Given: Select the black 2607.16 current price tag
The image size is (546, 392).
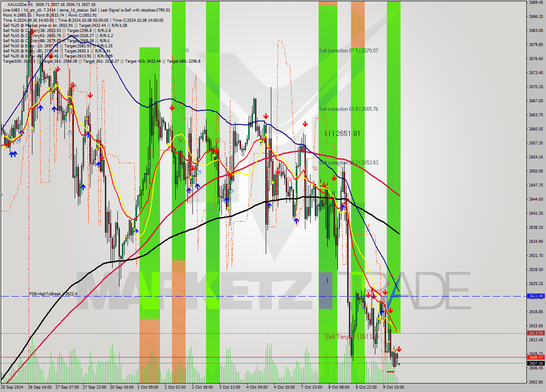Looking at the screenshot, I should (x=535, y=363).
